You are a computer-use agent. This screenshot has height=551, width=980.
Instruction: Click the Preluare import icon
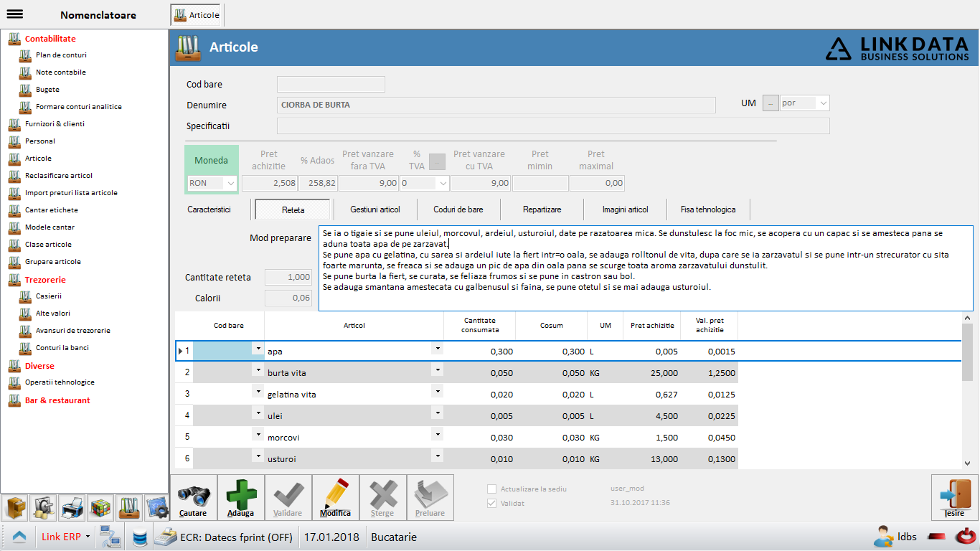pos(430,498)
